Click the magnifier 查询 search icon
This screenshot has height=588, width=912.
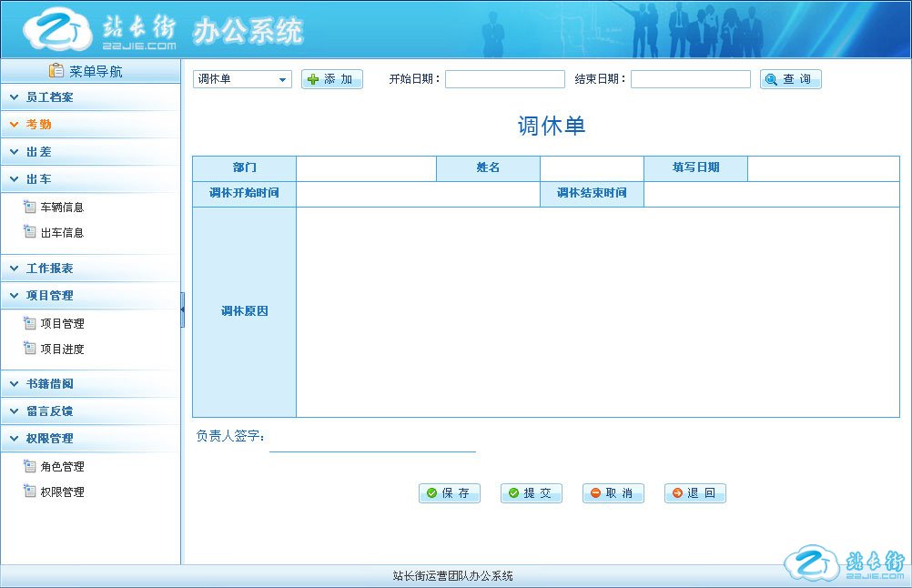click(771, 80)
